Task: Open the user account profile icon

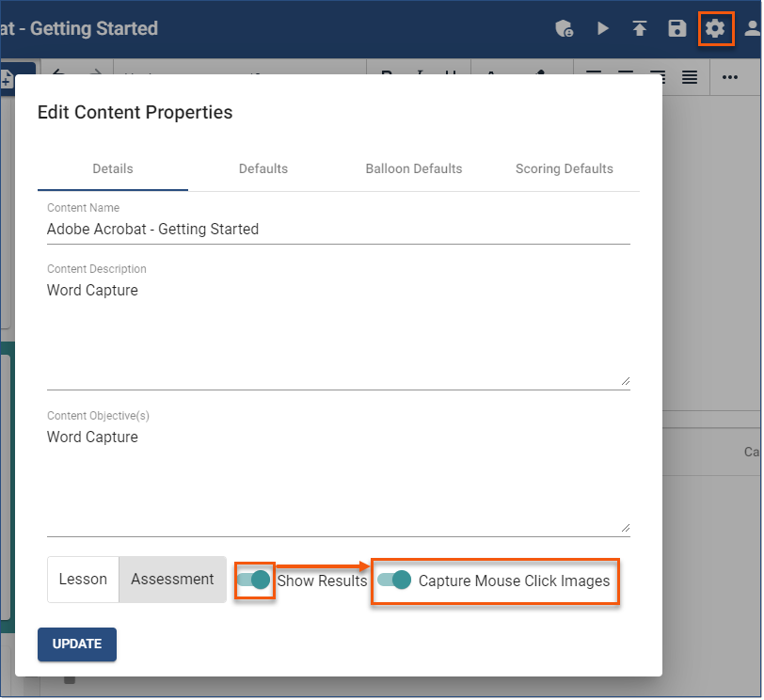Action: point(754,28)
